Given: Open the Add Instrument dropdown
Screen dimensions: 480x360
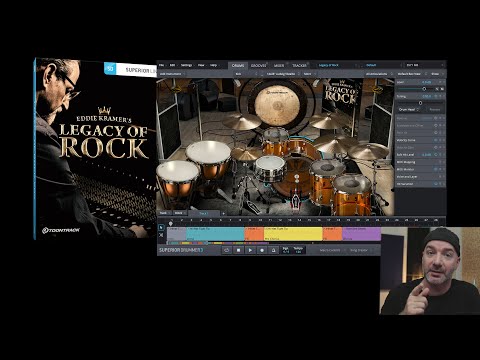Looking at the screenshot, I should click(172, 74).
